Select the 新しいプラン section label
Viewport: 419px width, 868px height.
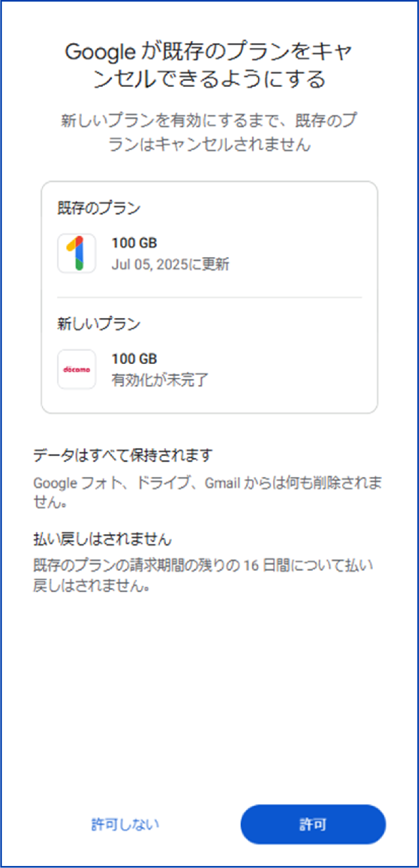[99, 324]
